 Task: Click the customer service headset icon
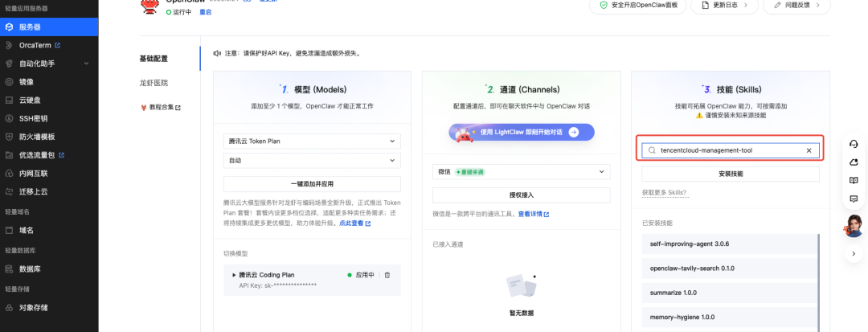[x=854, y=143]
